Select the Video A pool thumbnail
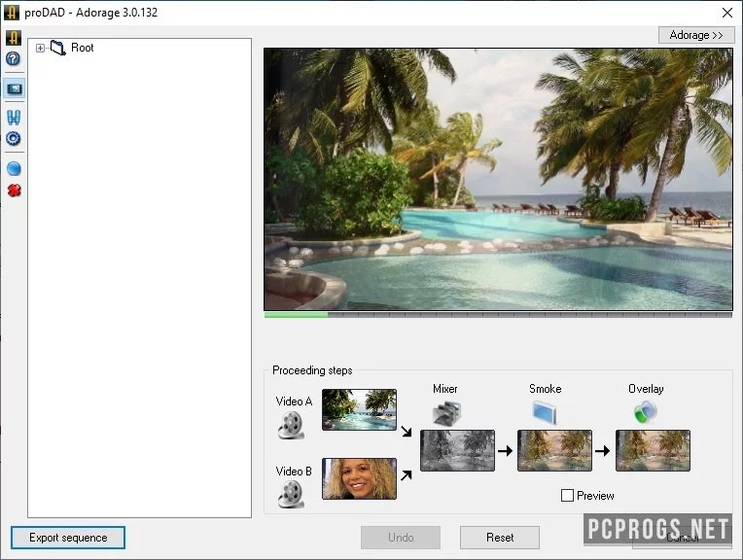The height and width of the screenshot is (560, 743). coord(359,410)
